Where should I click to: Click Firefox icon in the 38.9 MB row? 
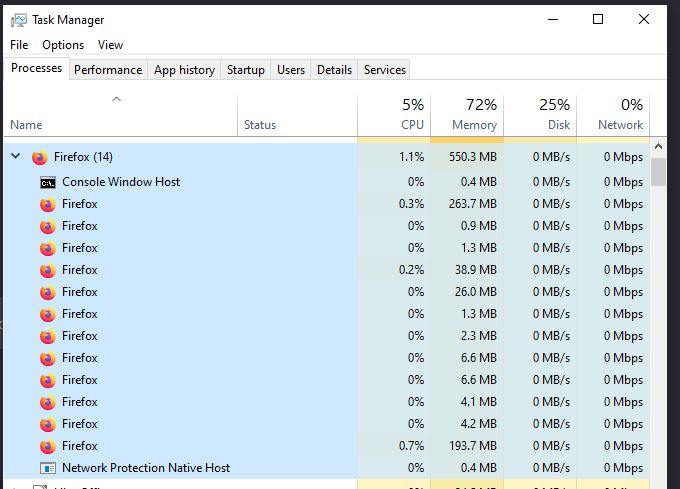pos(48,271)
